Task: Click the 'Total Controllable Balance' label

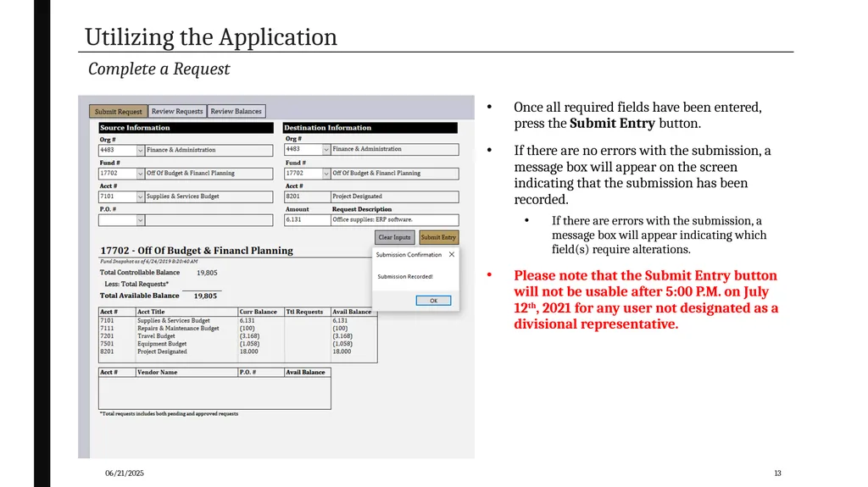Action: (140, 272)
